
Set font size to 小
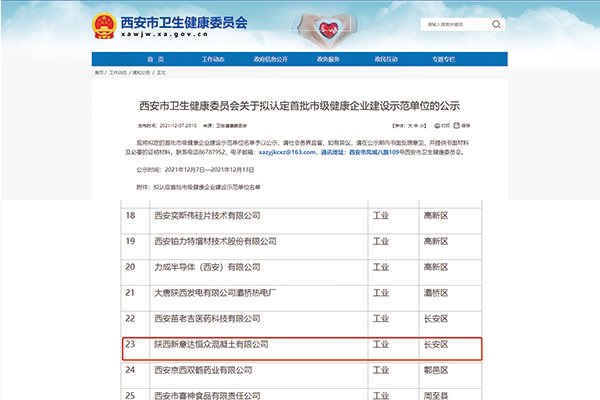(x=421, y=126)
